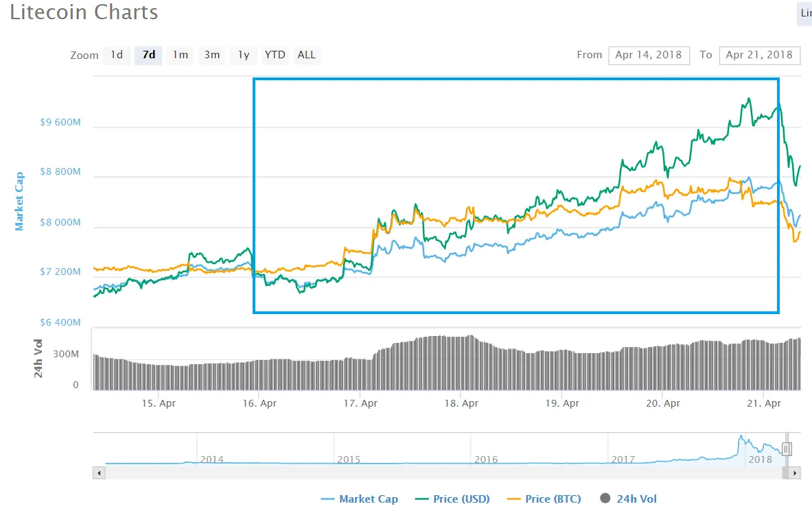Click the 21. Apr axis label
Image resolution: width=812 pixels, height=515 pixels.
point(764,403)
